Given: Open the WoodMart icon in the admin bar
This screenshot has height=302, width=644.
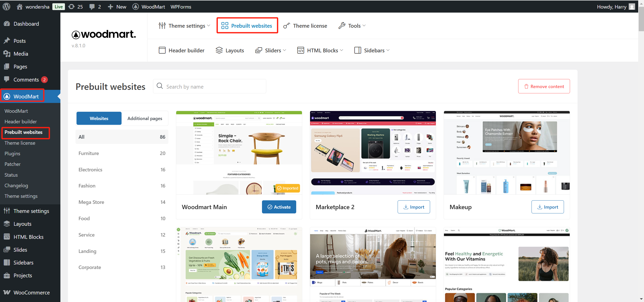Looking at the screenshot, I should pos(135,6).
